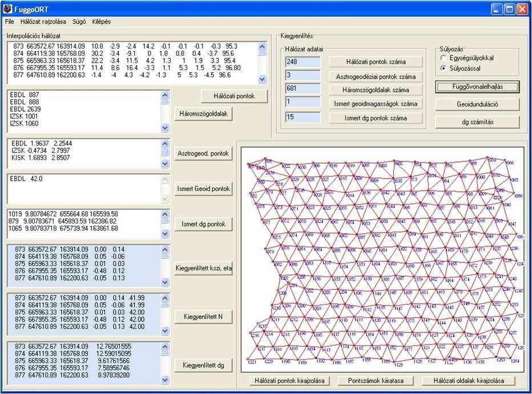Click the down arrow of the known dg points list scrollbar
532x394 pixels.
pos(165,234)
